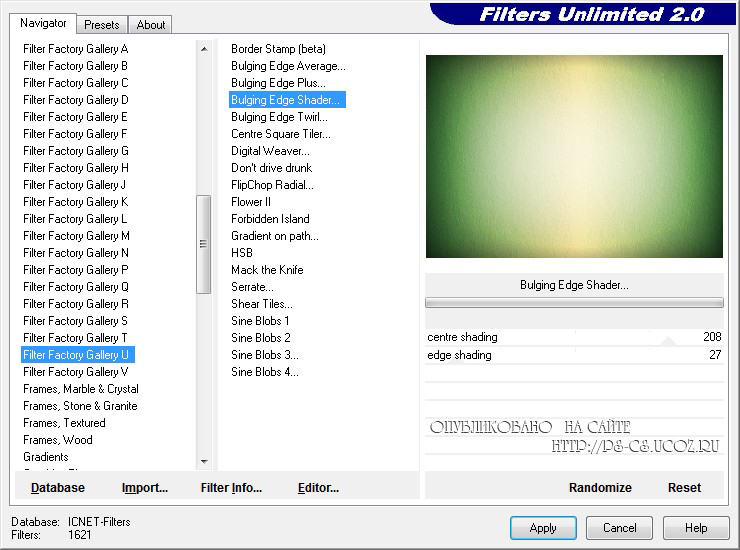Pick the Sine Blobs 3... filter

point(265,355)
